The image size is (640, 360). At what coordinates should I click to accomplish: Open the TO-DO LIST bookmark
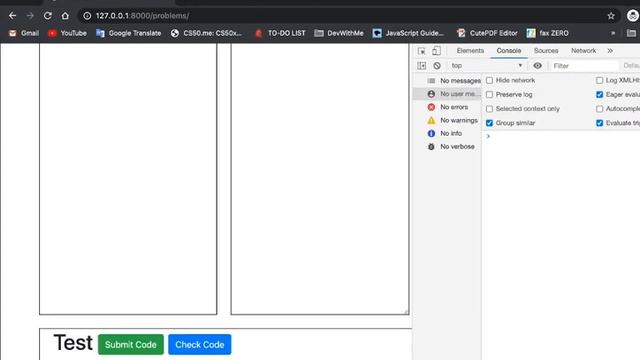pos(280,33)
